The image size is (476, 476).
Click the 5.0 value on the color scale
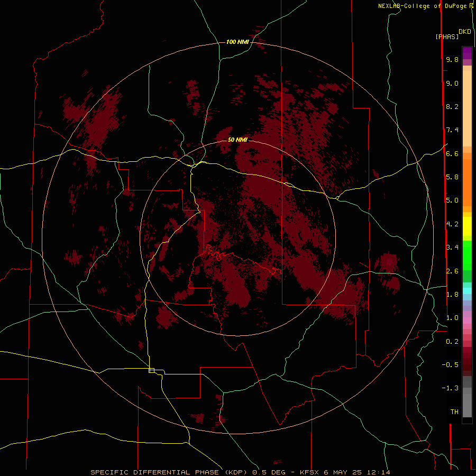(x=452, y=200)
